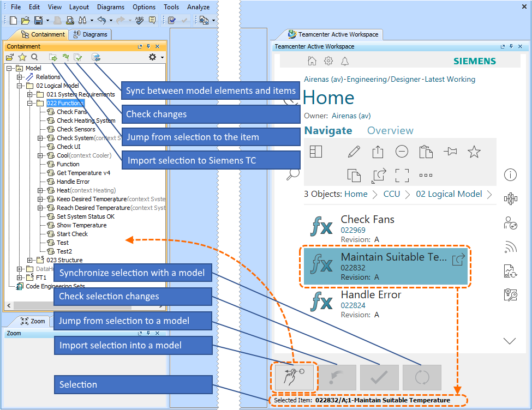The image size is (532, 410).
Task: Open dropdown arrow beside Containment gear
Action: pyautogui.click(x=162, y=57)
